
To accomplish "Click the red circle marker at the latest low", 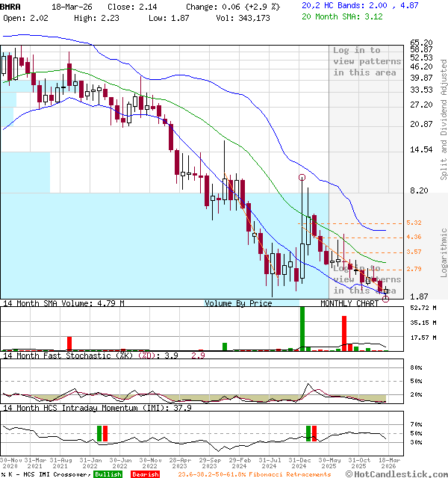I will [386, 298].
